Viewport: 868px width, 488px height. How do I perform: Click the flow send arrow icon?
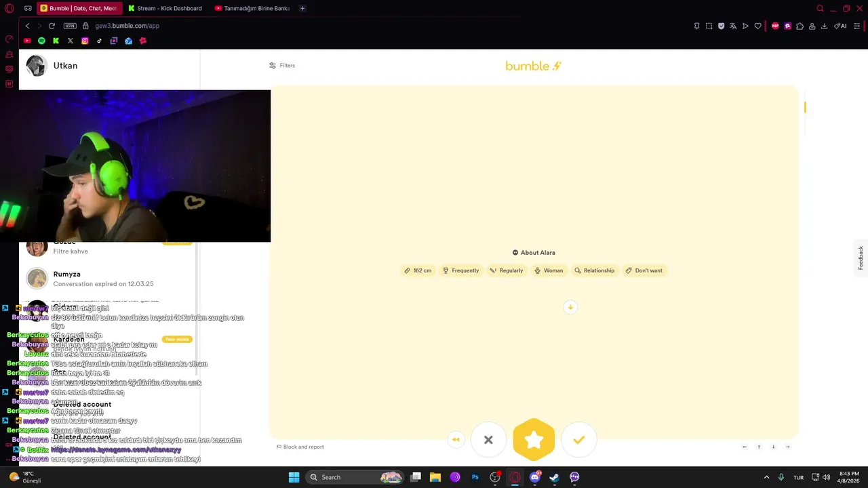coord(745,26)
